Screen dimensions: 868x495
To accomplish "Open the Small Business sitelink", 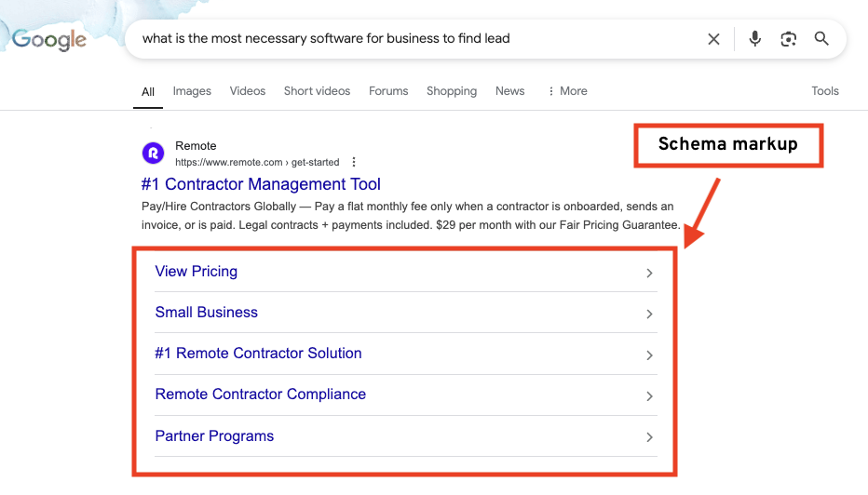I will tap(207, 313).
